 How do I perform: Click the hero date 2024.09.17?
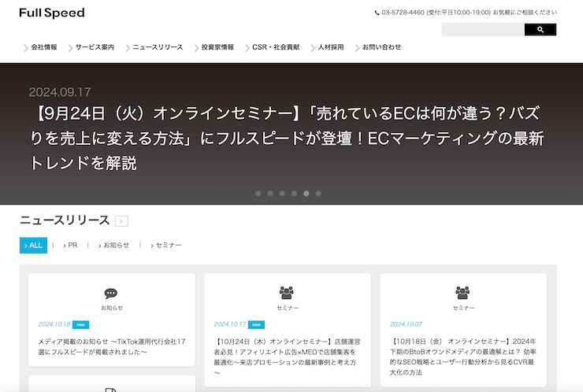(60, 92)
